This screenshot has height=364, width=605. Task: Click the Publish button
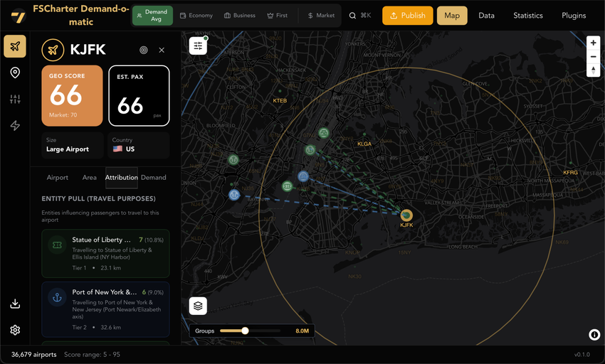(x=407, y=16)
